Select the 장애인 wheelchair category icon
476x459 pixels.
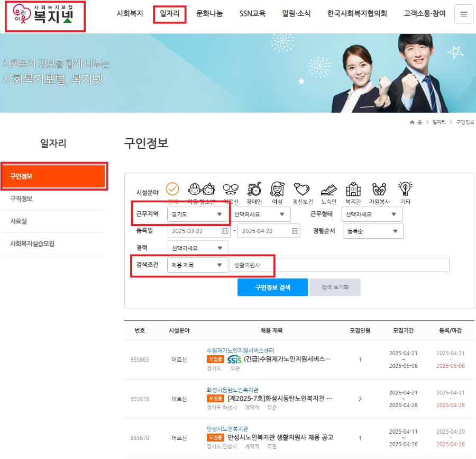[x=254, y=189]
